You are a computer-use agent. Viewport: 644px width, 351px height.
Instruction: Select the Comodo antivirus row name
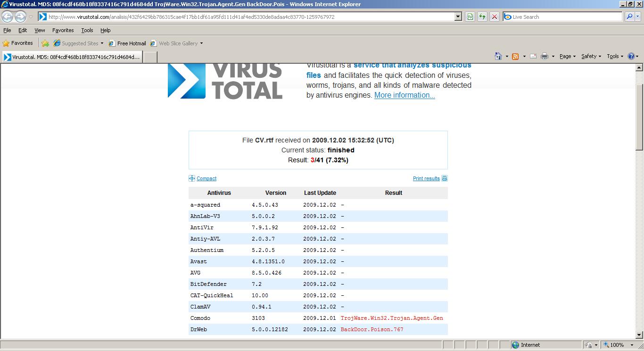coord(200,318)
